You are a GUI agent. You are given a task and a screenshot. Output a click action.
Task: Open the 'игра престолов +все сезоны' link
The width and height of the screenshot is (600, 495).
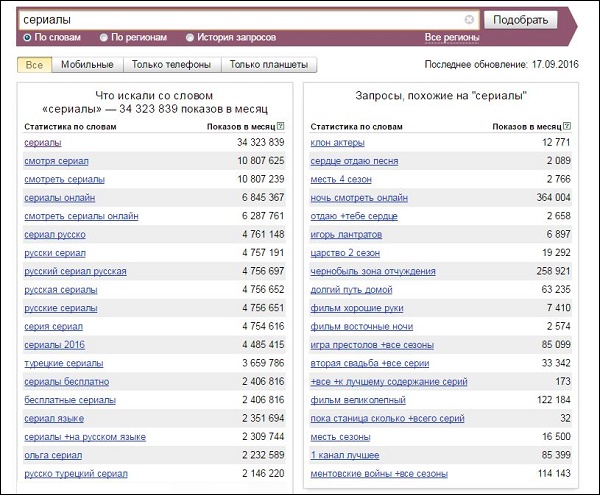(x=372, y=345)
